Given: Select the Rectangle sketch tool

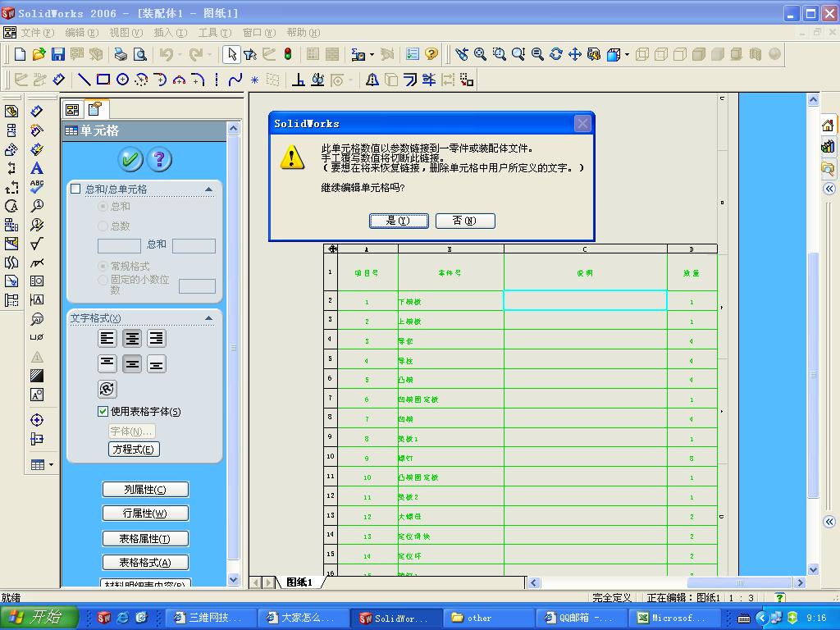Looking at the screenshot, I should coord(103,80).
